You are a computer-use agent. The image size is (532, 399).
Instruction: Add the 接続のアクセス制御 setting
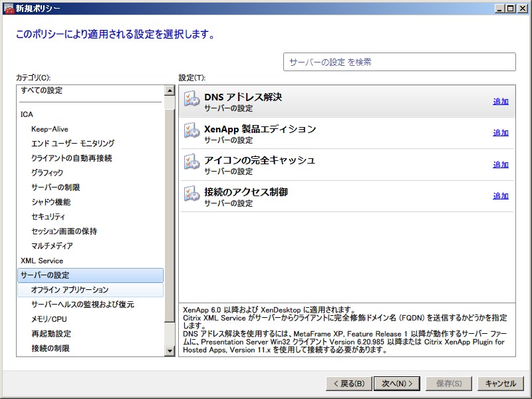(500, 196)
